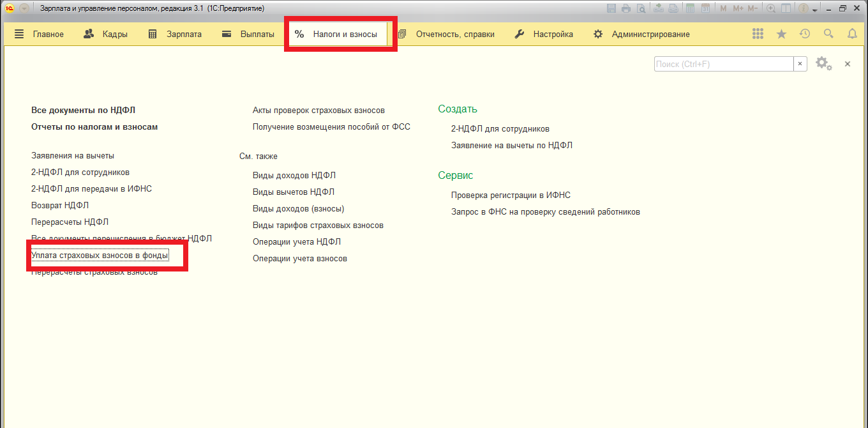Viewport: 868px width, 428px height.
Task: Open Проверка регистрации в ИФНС
Action: pyautogui.click(x=511, y=195)
